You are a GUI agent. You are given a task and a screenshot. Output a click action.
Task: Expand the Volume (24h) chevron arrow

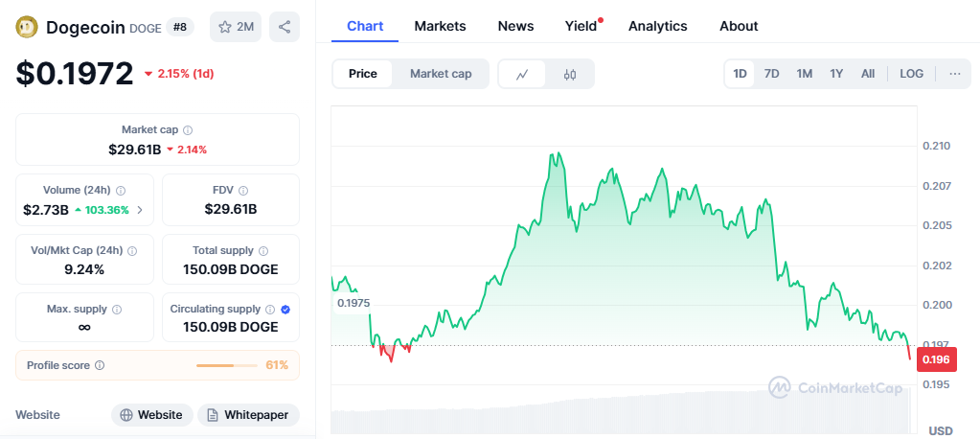point(141,210)
